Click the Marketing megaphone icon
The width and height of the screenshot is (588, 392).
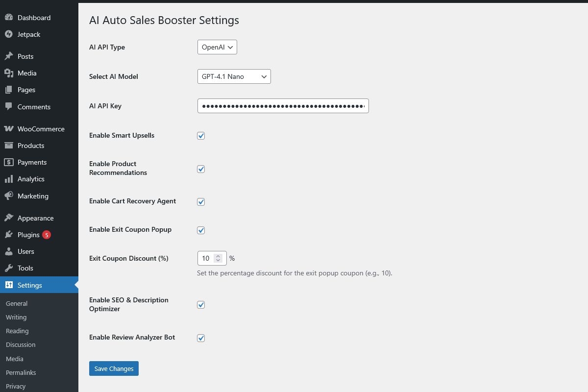point(9,196)
